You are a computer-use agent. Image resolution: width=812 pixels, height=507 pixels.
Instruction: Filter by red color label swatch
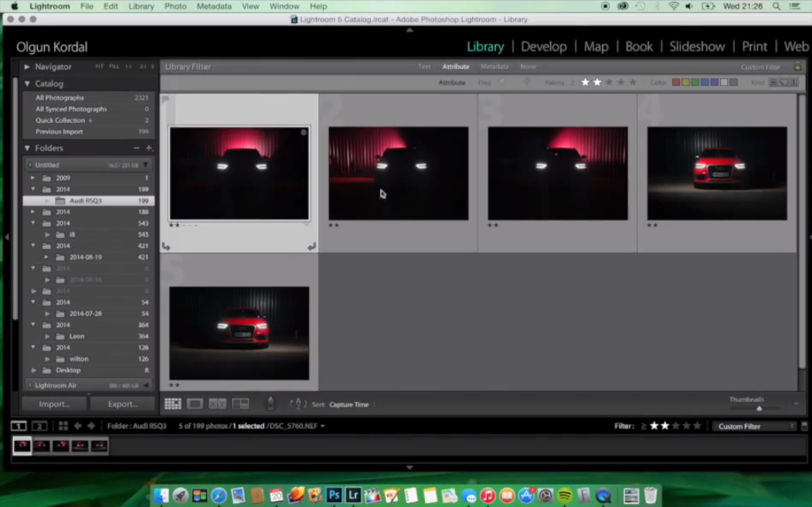pyautogui.click(x=676, y=83)
